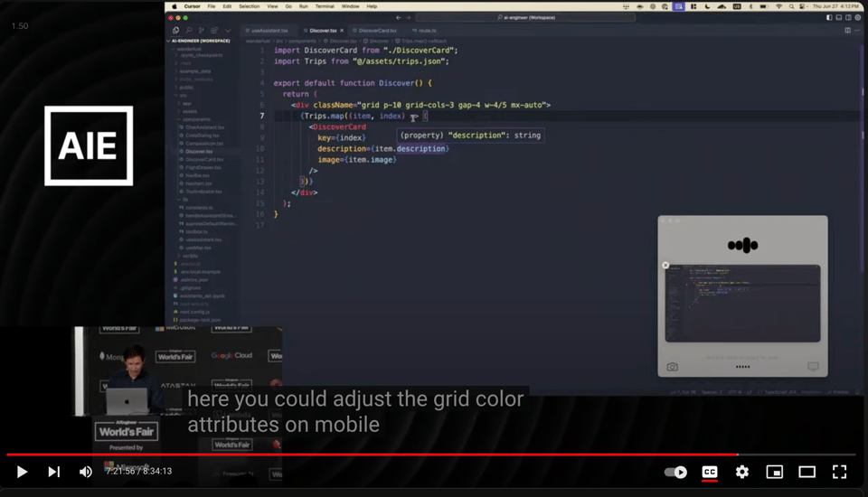Open the Terminal menu in menu bar
Viewport: 868px width, 497px height.
pyautogui.click(x=325, y=6)
